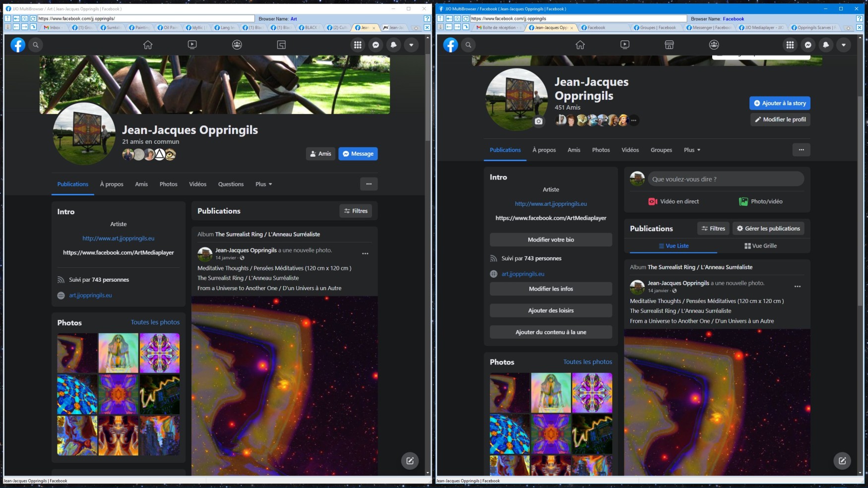Open the Groupes tab in right profile
868x488 pixels.
(x=661, y=150)
